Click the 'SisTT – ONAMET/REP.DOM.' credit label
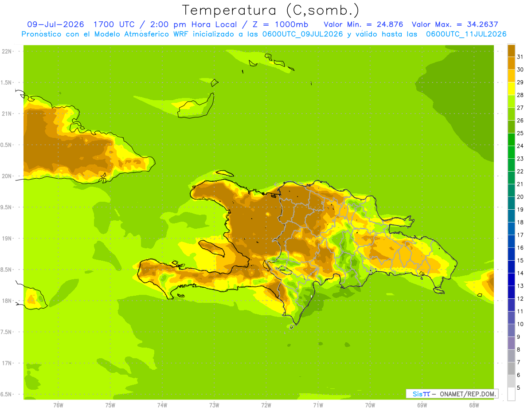The width and height of the screenshot is (532, 411). tap(452, 394)
